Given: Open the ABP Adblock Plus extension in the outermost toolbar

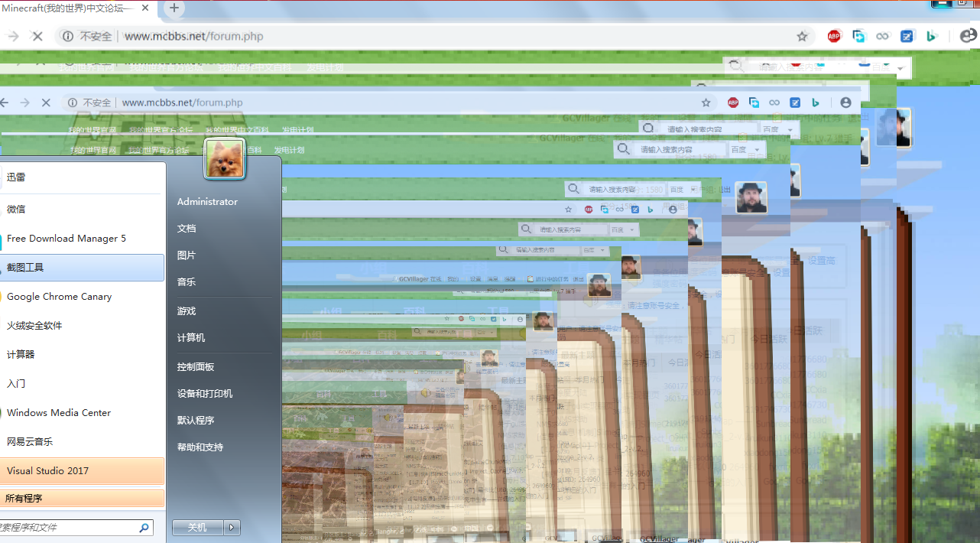Looking at the screenshot, I should (x=834, y=36).
